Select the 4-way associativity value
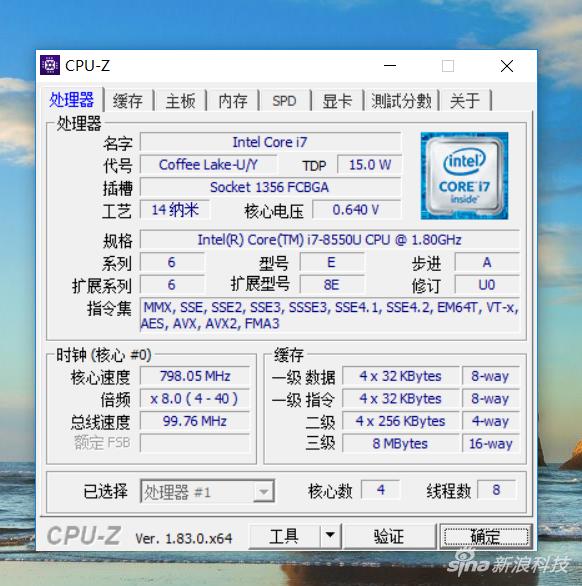Screen dimensions: 582x586 tap(491, 421)
